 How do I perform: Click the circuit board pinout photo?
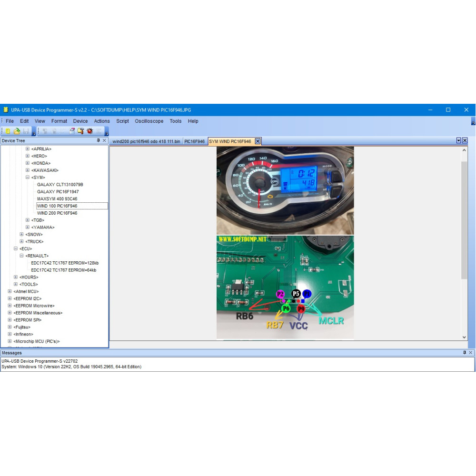pos(285,287)
